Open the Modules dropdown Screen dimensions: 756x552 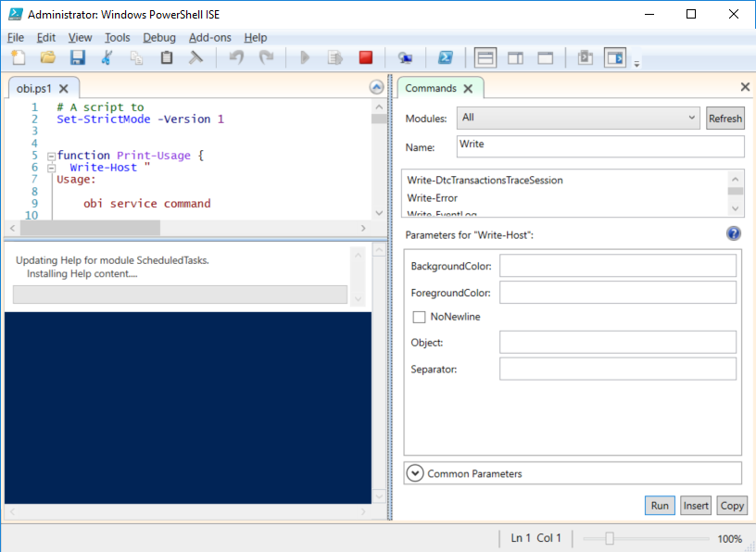click(x=691, y=118)
